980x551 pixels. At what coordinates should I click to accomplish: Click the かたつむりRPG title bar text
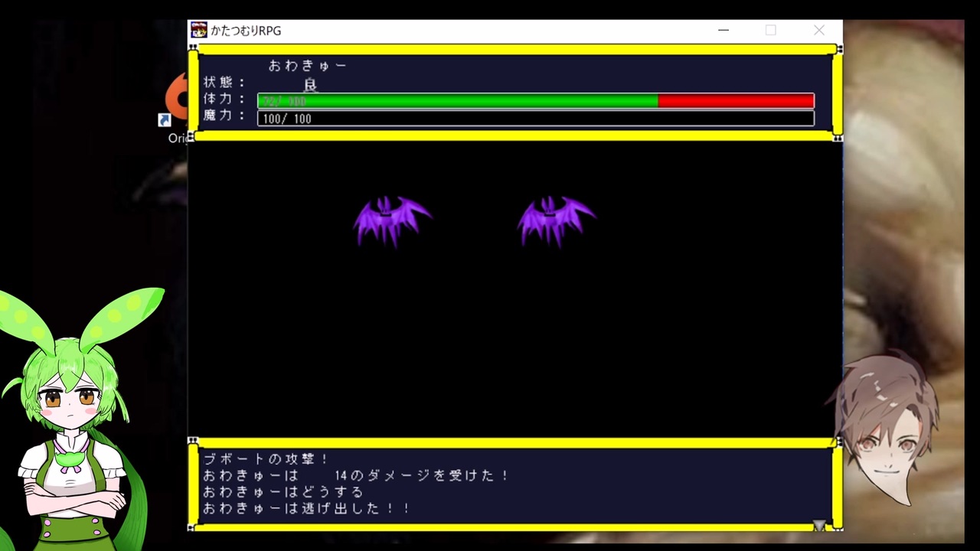click(246, 31)
